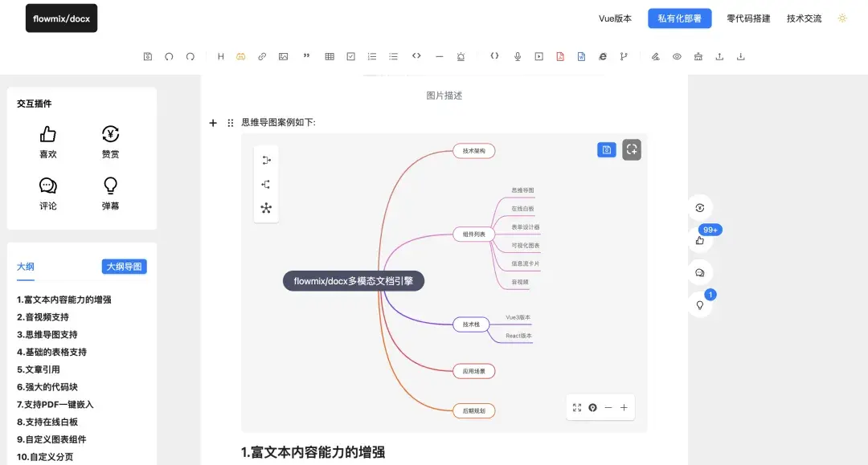Insert a hyperlink using the link icon
The width and height of the screenshot is (868, 465).
(x=262, y=56)
